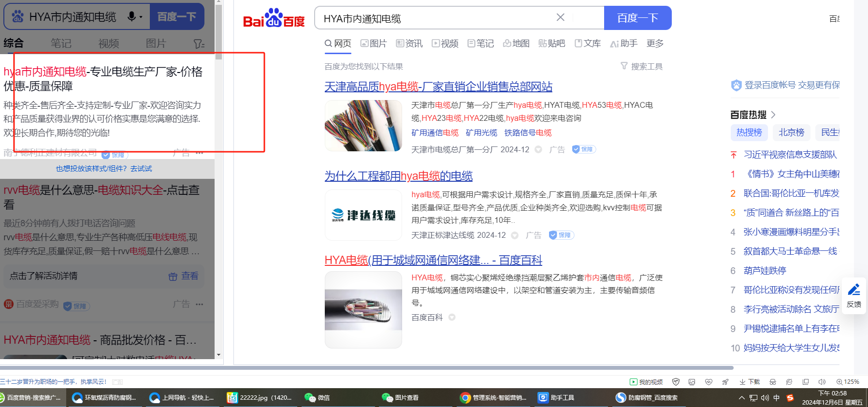Click the multi-window icon in the status bar
Viewport: 868px width, 407px height.
pyautogui.click(x=806, y=382)
